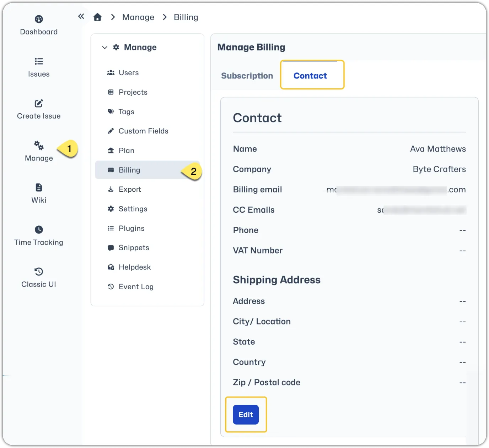
Task: Open the Issues list icon
Action: 39,61
